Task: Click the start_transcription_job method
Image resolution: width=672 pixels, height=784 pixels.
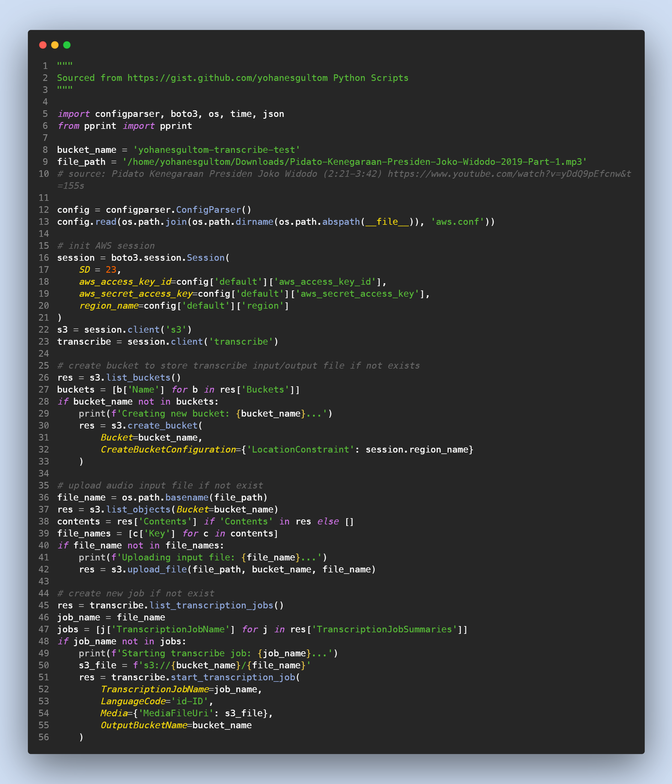Action: pos(233,677)
